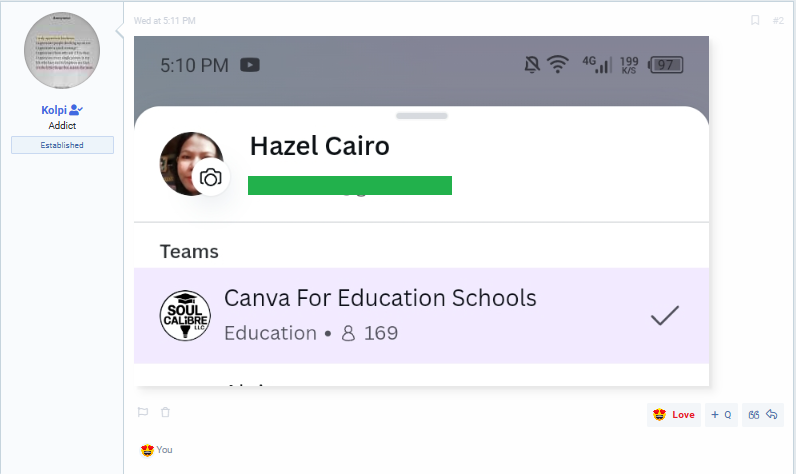Click the Soul Calibre team logo
The image size is (796, 474).
coord(185,315)
